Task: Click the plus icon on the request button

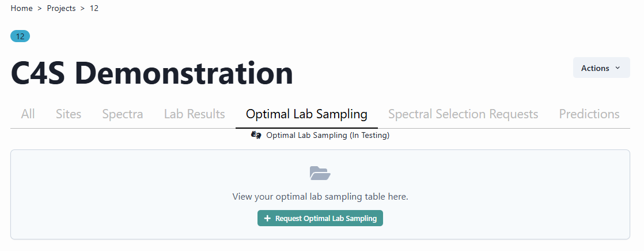Action: (267, 219)
